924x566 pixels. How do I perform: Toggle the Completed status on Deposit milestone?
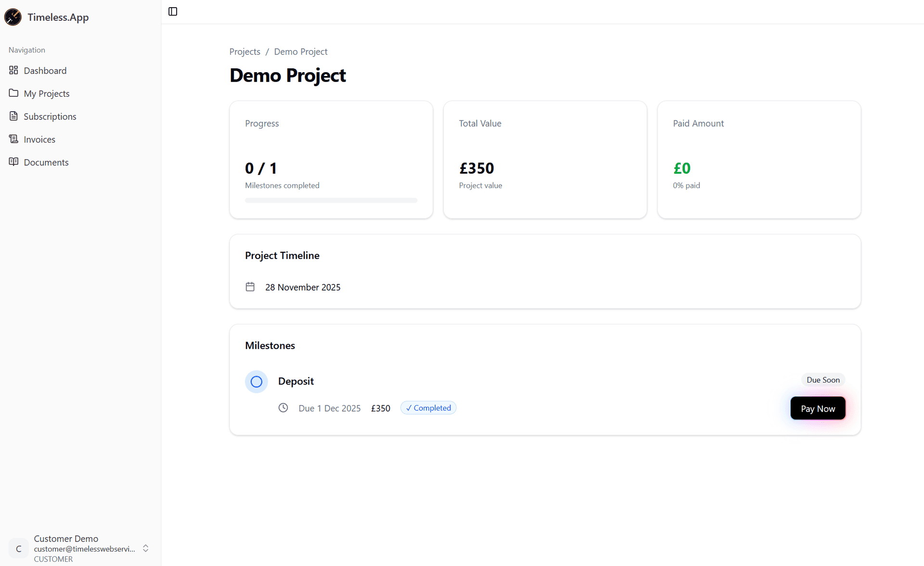(428, 408)
